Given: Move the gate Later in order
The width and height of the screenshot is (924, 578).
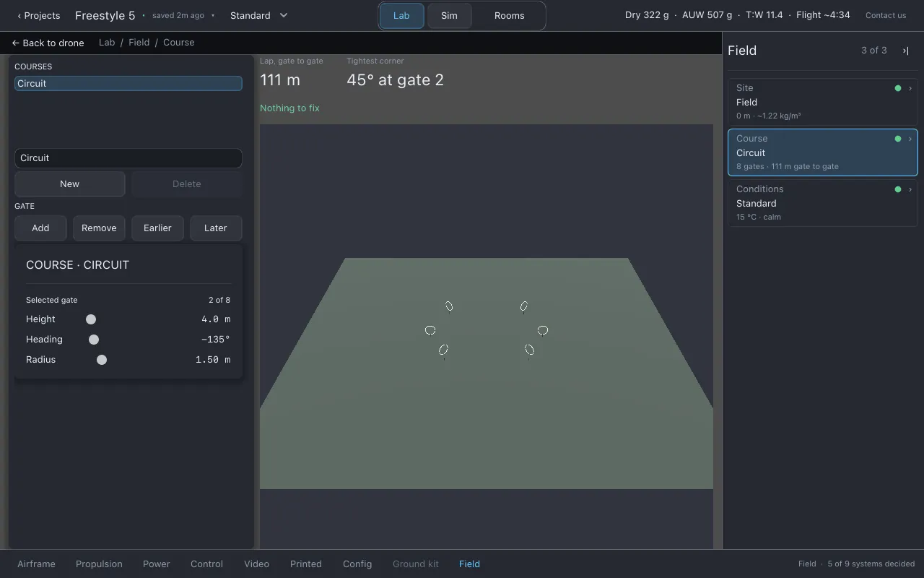Looking at the screenshot, I should [x=216, y=228].
